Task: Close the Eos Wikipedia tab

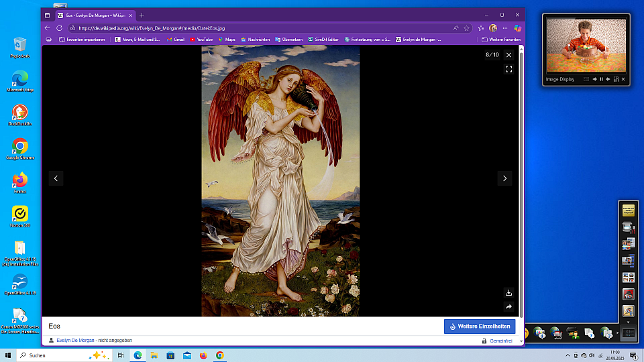Action: [131, 15]
